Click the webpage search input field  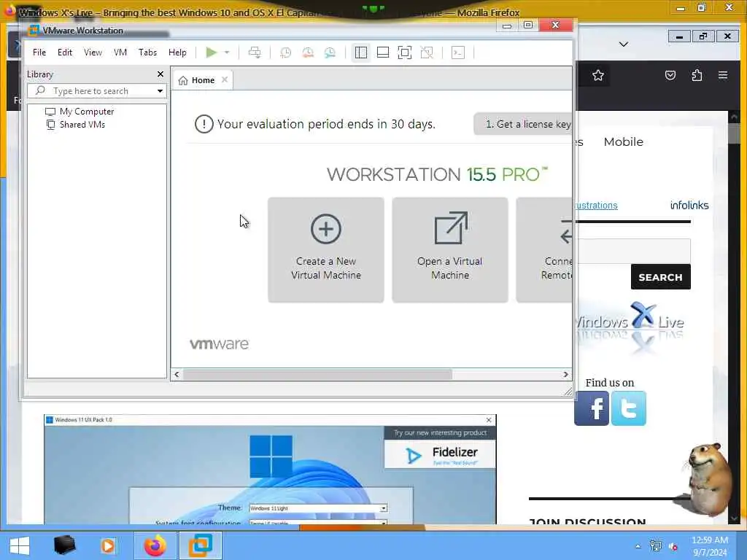(x=634, y=251)
